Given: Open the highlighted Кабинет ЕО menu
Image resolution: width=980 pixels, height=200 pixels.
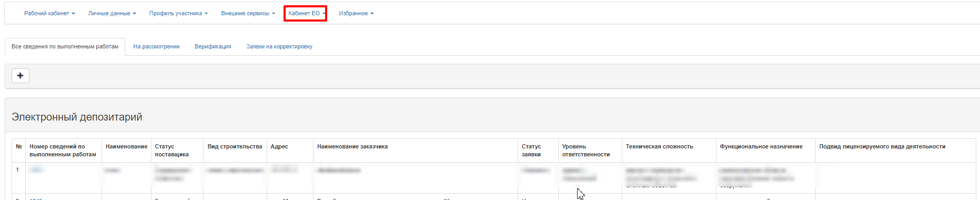Looking at the screenshot, I should pyautogui.click(x=306, y=14).
